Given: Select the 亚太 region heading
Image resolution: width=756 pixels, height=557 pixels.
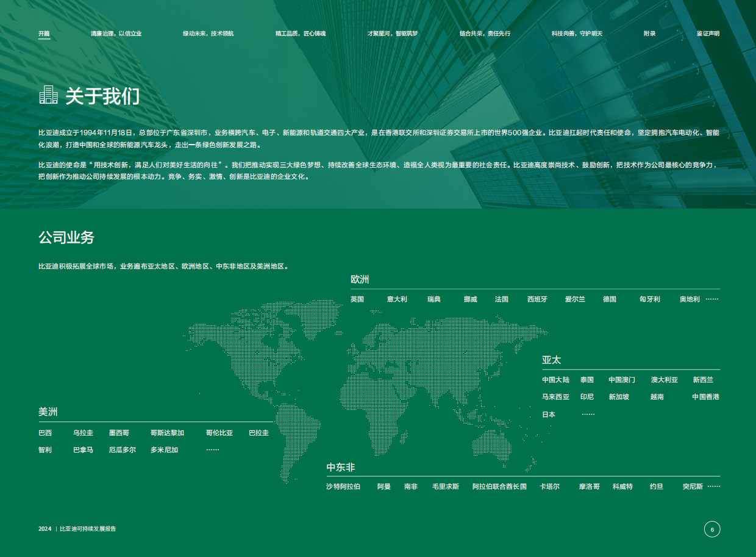Looking at the screenshot, I should point(551,360).
